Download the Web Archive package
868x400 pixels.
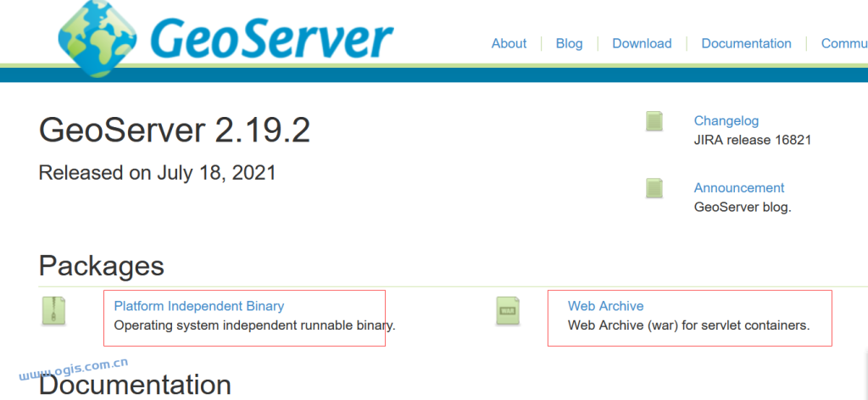[605, 306]
